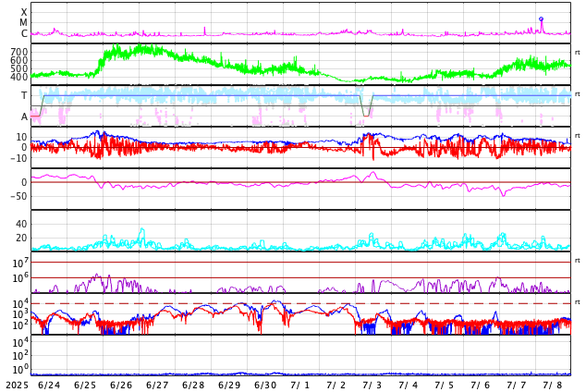Click the 2025 year label
586x392 pixels.
point(17,385)
